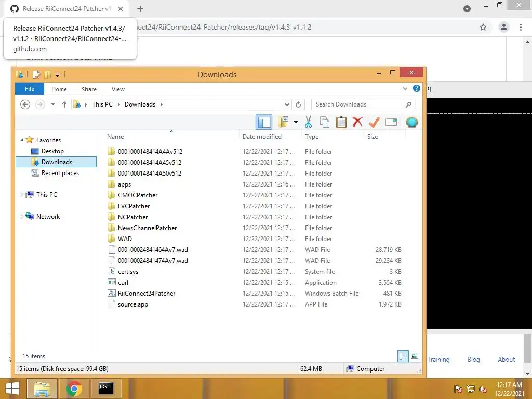Select the WAD folder
Image resolution: width=532 pixels, height=399 pixels.
coord(125,239)
